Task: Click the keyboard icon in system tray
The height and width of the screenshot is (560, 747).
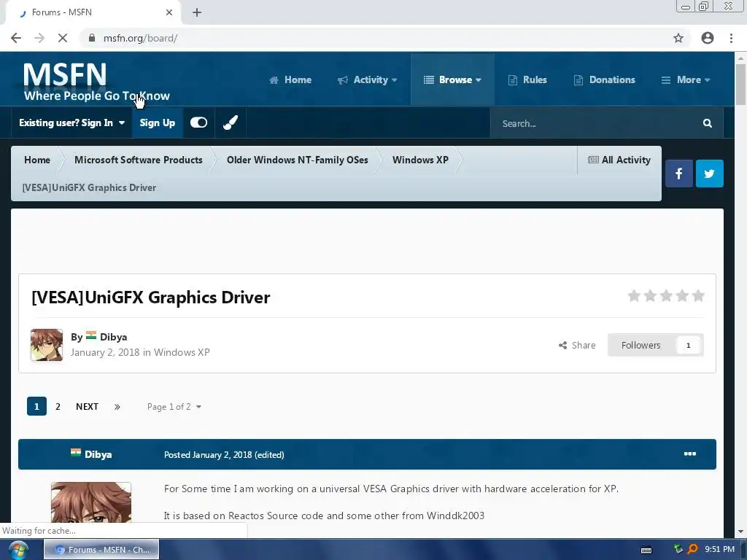Action: pos(646,550)
